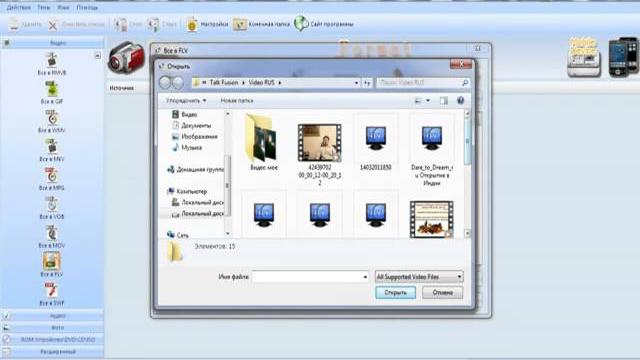Select the Все в FLV converter icon
Screen dimensions: 640x360
point(51,261)
